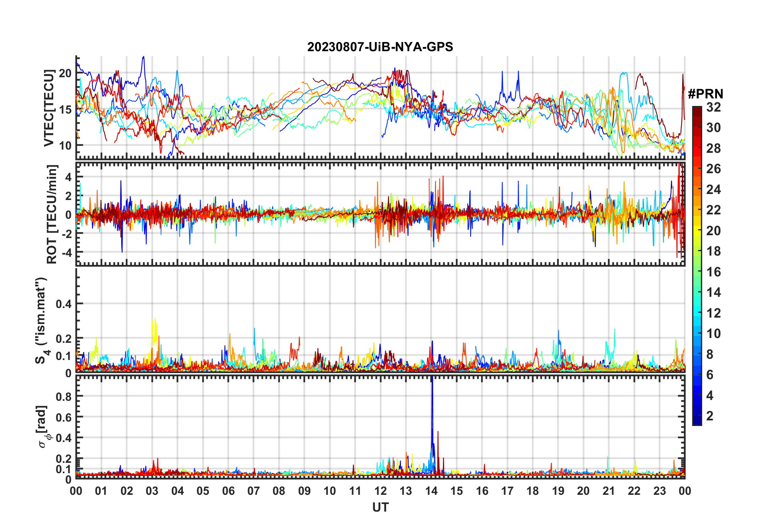Viewport: 761px width, 532px height.
Task: Click colorbar tick label 24
Action: (x=713, y=189)
